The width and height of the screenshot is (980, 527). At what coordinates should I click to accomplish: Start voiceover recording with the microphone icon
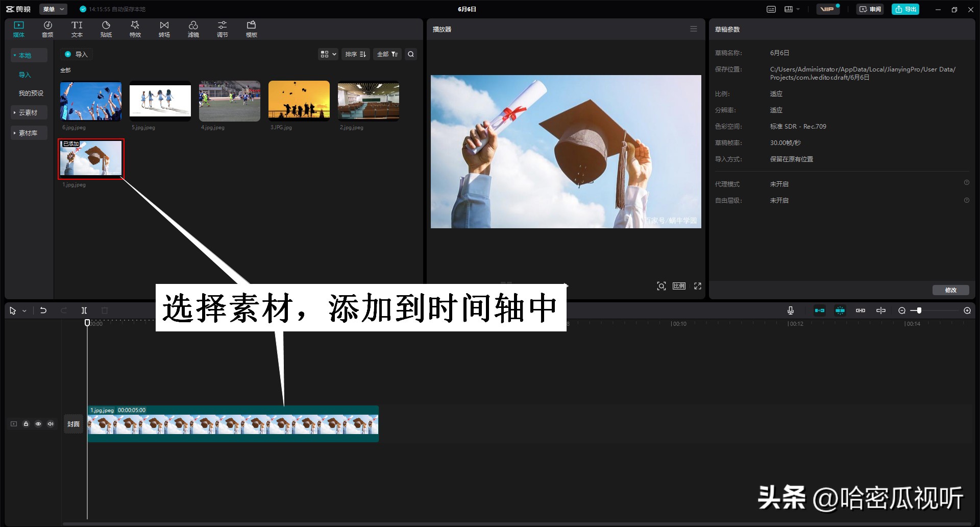pos(790,310)
